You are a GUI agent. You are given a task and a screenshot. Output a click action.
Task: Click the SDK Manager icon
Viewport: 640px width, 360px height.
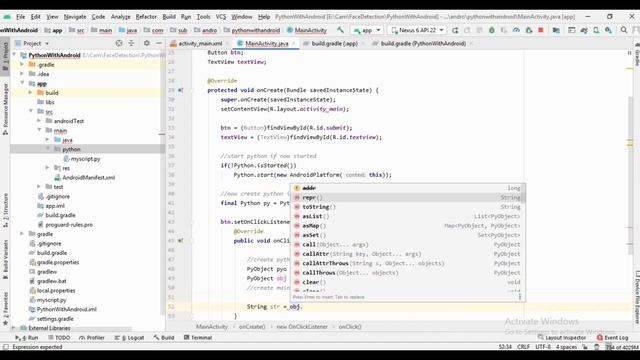[x=608, y=30]
